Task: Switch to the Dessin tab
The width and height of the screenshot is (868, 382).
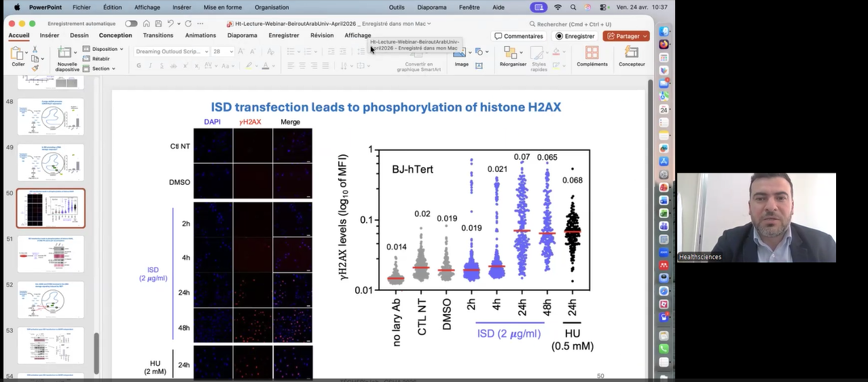Action: point(79,35)
